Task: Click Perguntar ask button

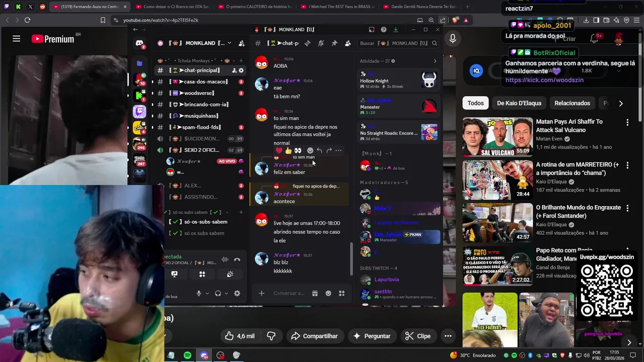Action: click(372, 336)
